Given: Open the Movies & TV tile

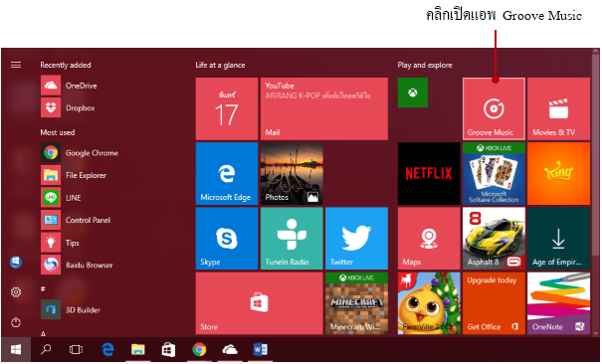Looking at the screenshot, I should (x=558, y=109).
